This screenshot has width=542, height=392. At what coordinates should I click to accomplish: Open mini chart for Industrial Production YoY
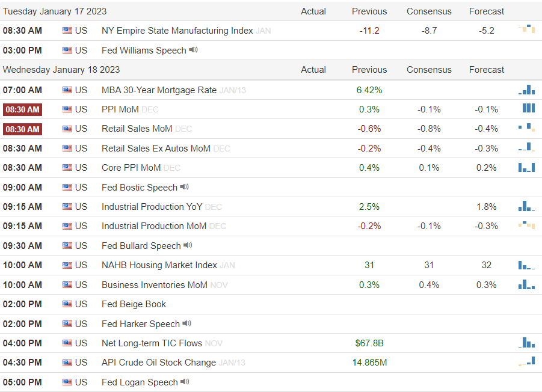[x=526, y=206]
